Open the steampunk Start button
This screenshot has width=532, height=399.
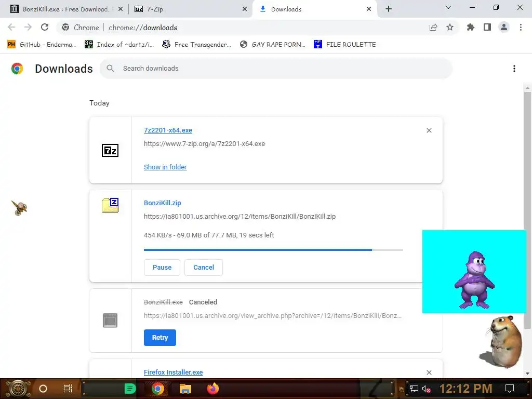pos(18,389)
